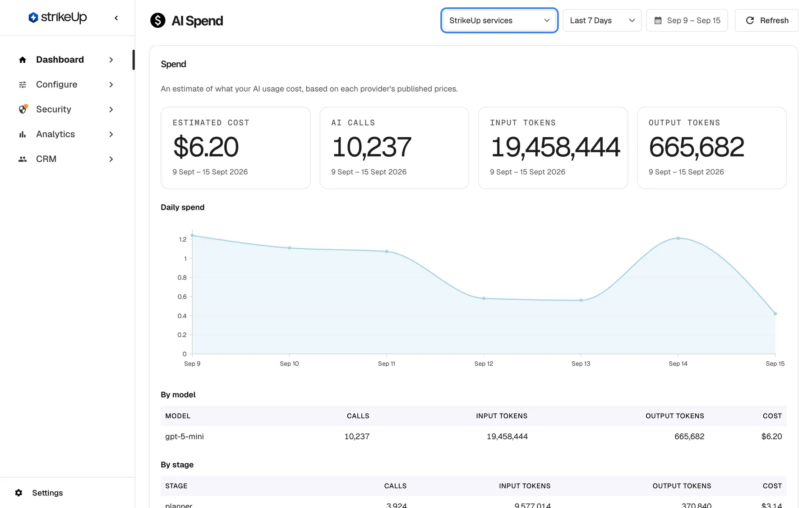Expand the Configure submenu chevron

111,84
